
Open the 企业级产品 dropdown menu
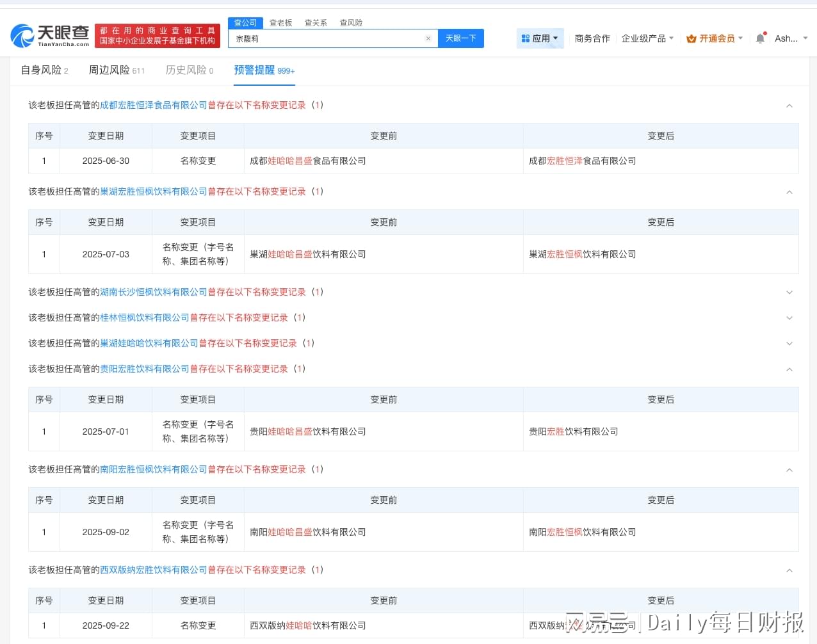647,38
